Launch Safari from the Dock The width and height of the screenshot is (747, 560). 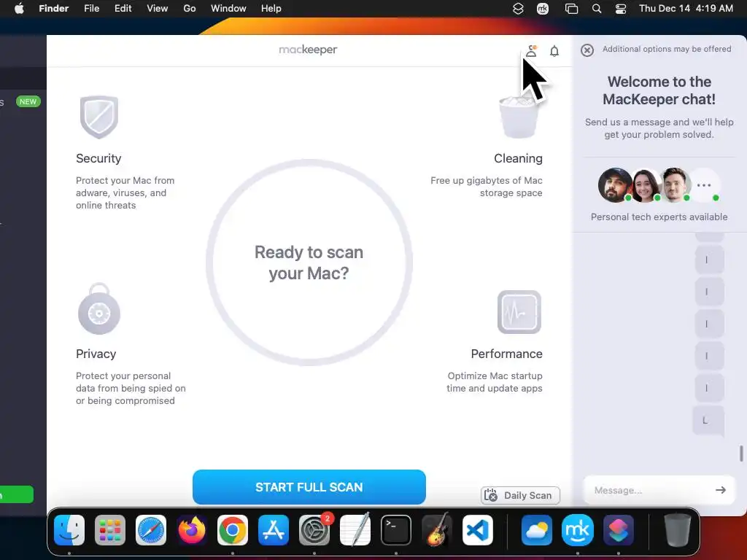pos(151,530)
